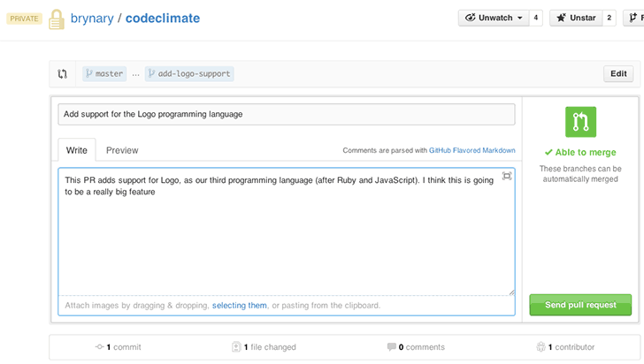Click the PRIVATE badge label

[x=24, y=19]
